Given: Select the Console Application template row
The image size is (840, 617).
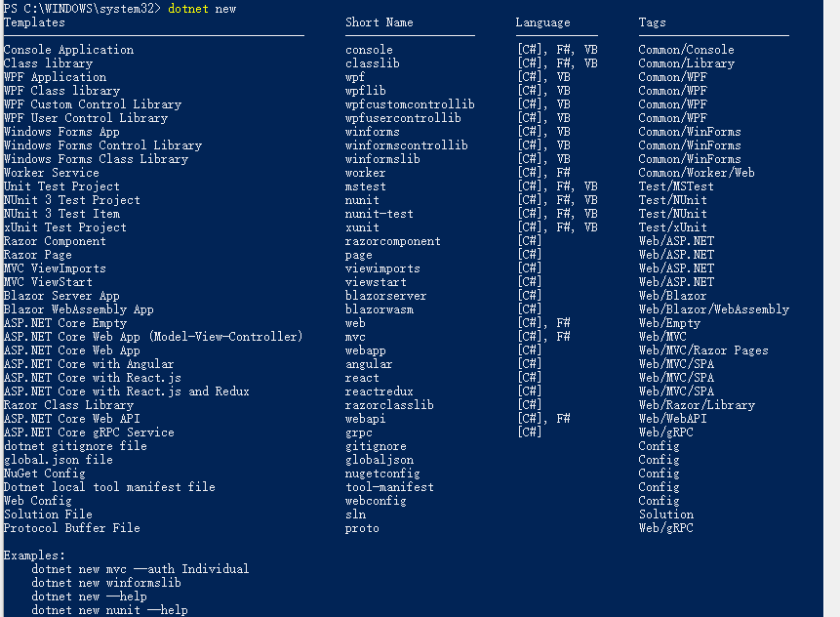Looking at the screenshot, I should [69, 50].
